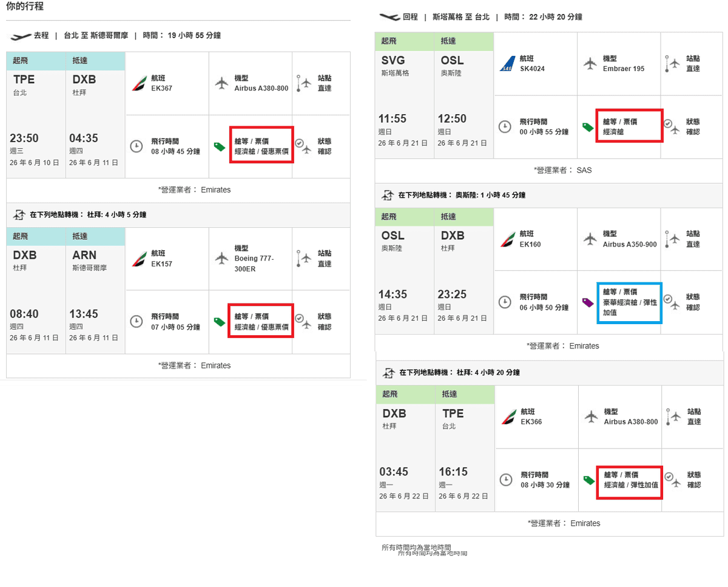Click 時間: 22 小時 20 分鐘 in return header
The width and height of the screenshot is (728, 587).
543,17
